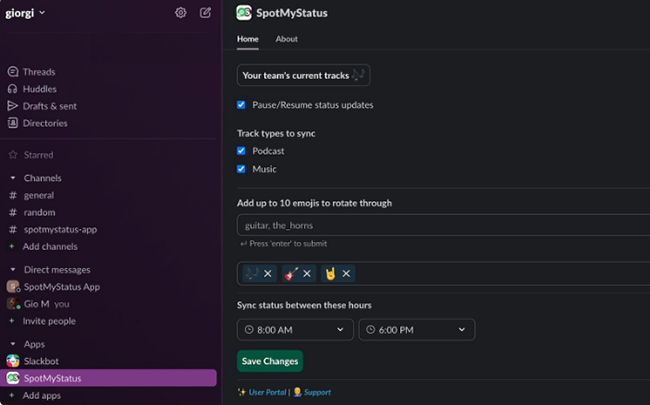Open the 8:00 AM start time dropdown
The width and height of the screenshot is (650, 405).
click(295, 329)
